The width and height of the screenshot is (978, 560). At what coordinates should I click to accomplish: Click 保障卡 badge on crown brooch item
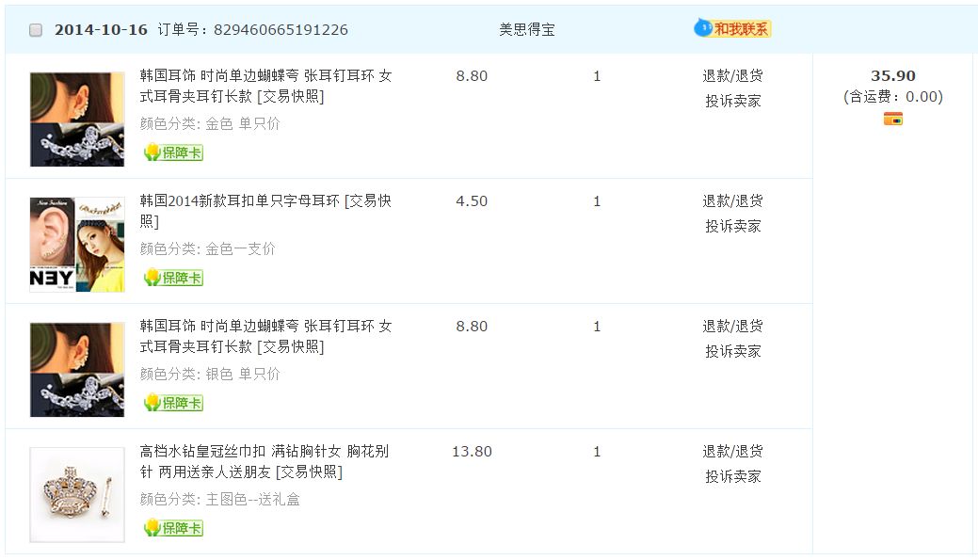(x=173, y=528)
